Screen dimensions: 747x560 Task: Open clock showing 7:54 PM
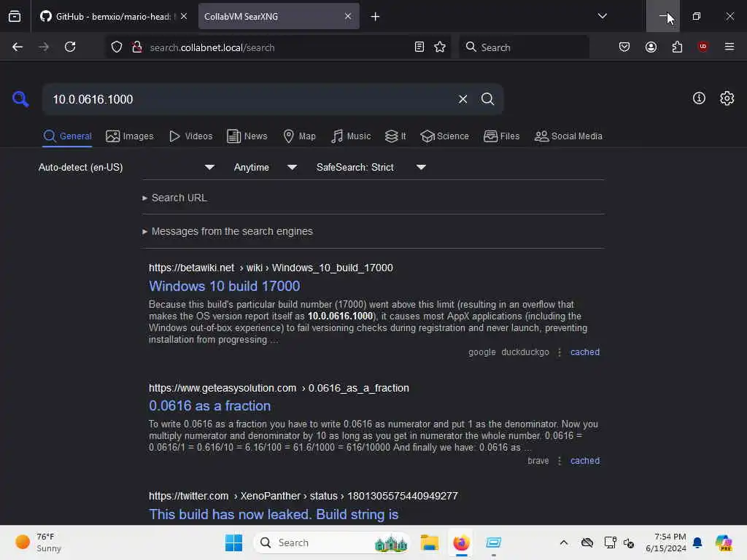665,542
